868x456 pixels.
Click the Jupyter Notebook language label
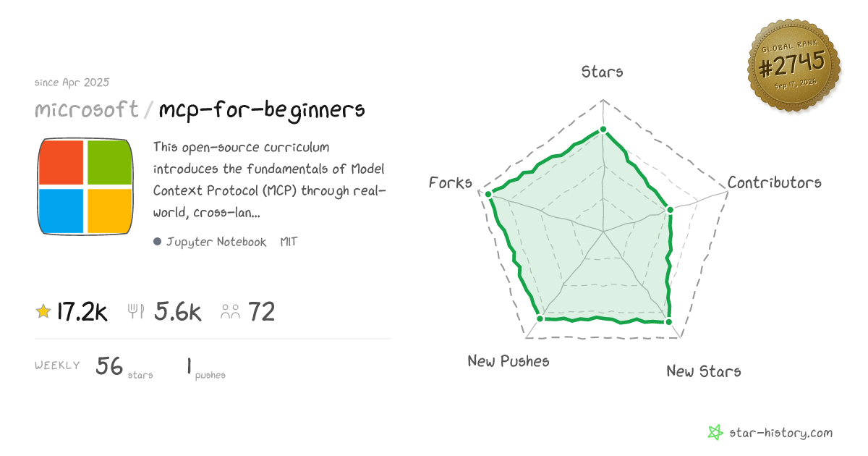tap(216, 242)
